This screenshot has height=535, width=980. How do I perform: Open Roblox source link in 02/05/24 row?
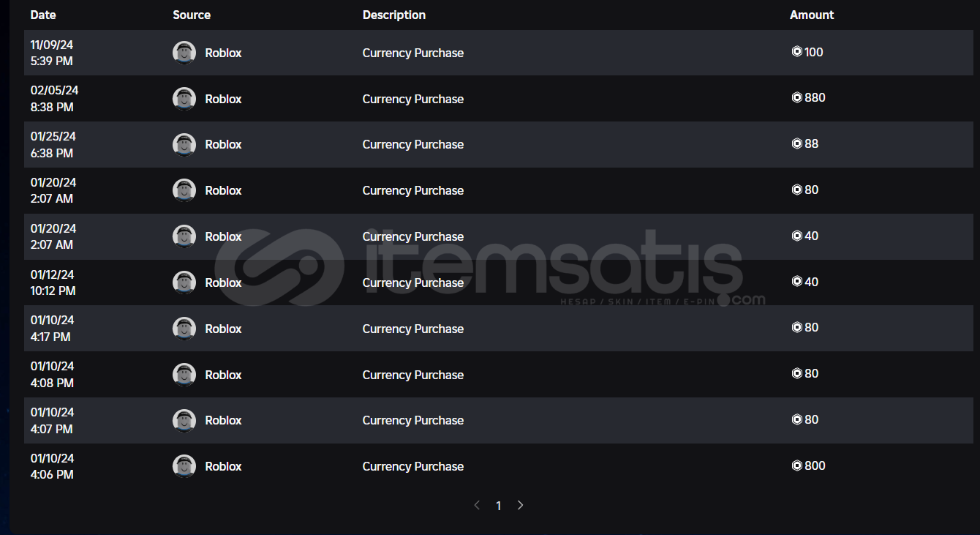pyautogui.click(x=223, y=99)
